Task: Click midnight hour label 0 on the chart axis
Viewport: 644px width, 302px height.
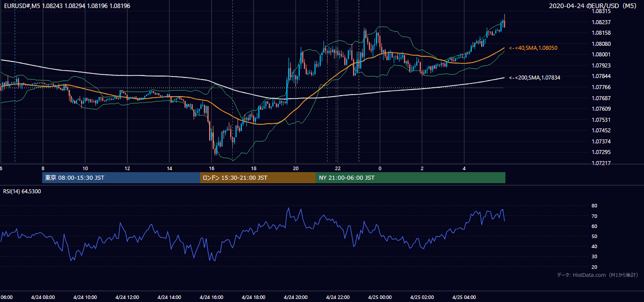Action: 380,168
